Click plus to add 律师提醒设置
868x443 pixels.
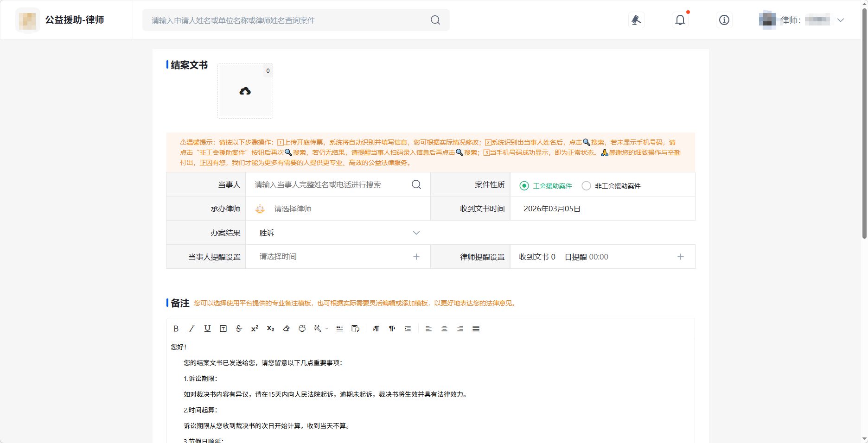point(680,257)
